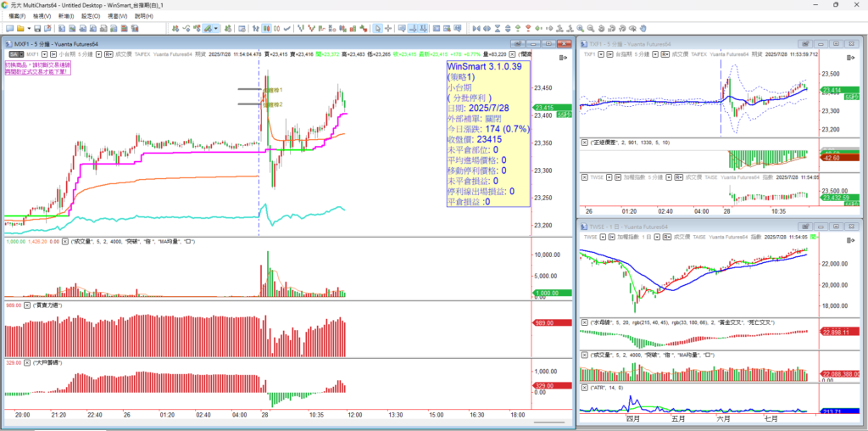Click the open folder toolbar icon

pyautogui.click(x=20, y=28)
